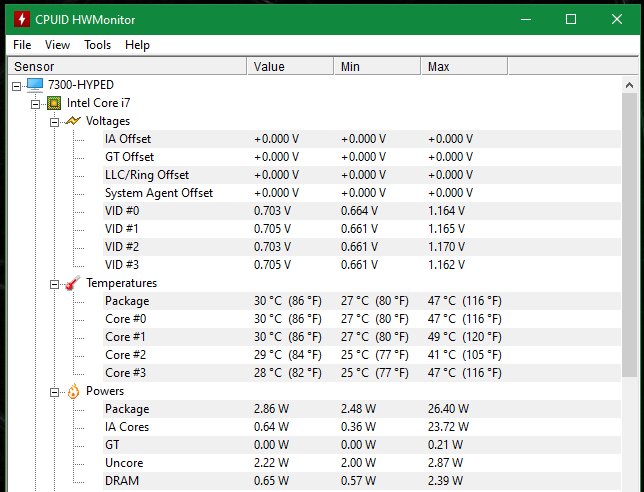This screenshot has width=644, height=492.
Task: Click the Min column header
Action: click(x=377, y=66)
